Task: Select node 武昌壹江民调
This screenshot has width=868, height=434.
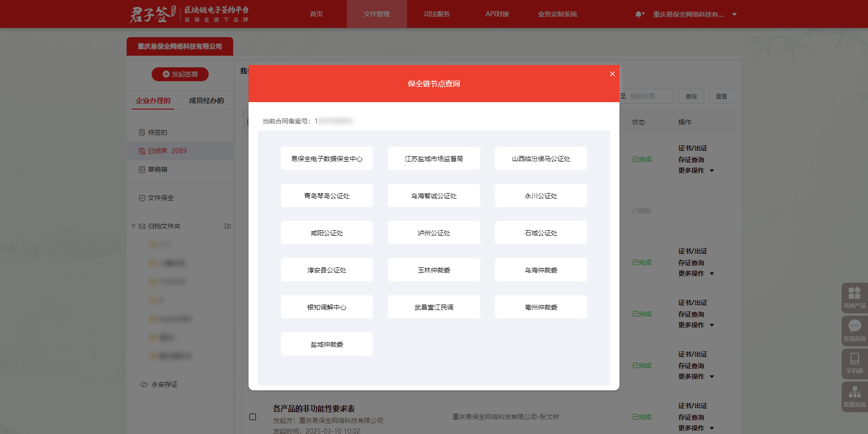Action: click(434, 307)
